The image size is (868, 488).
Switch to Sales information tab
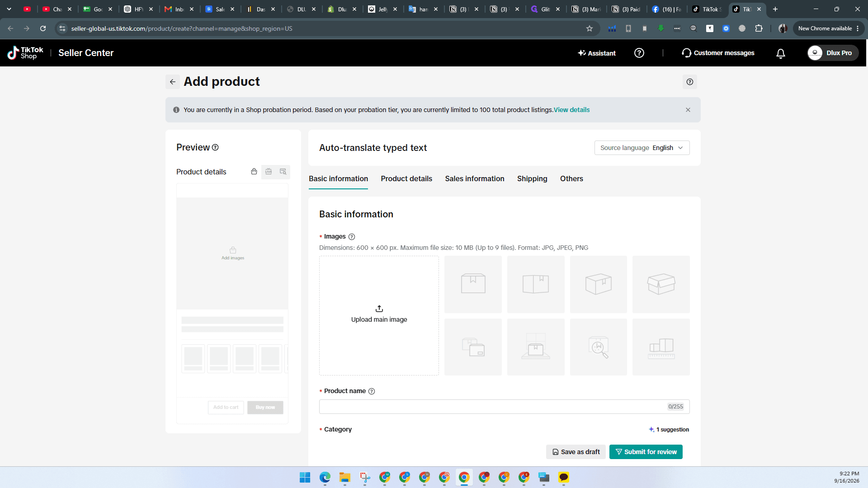click(474, 179)
